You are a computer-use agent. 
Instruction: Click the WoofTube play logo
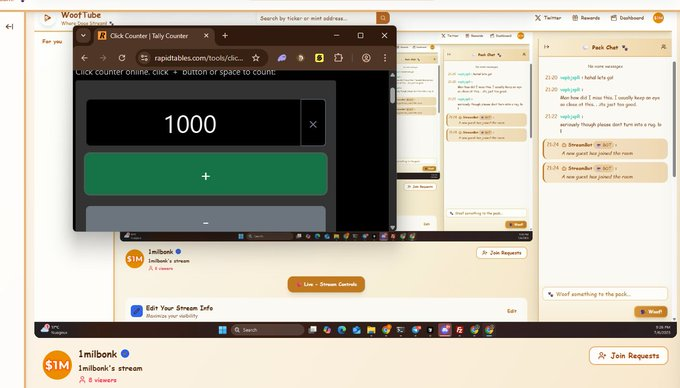tap(47, 18)
